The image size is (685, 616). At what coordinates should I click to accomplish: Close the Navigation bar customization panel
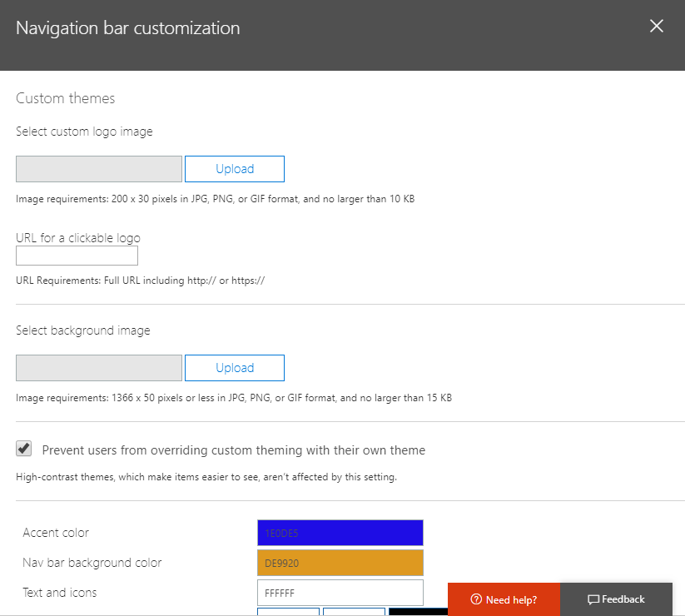657,26
